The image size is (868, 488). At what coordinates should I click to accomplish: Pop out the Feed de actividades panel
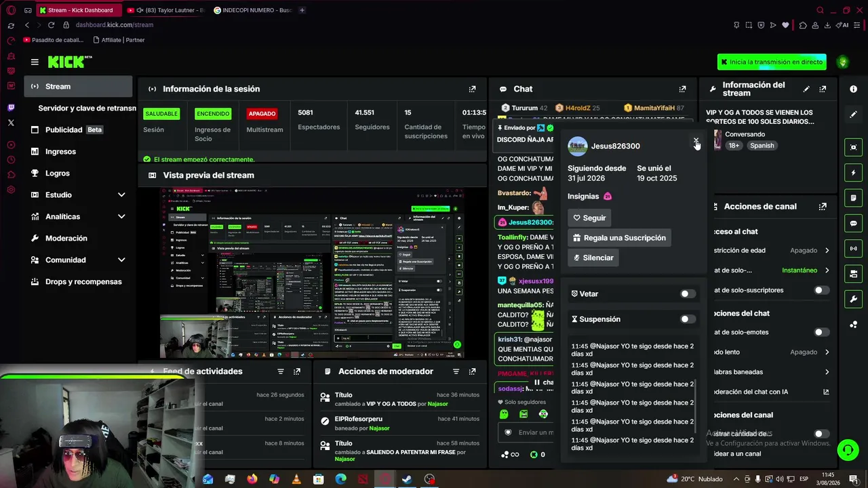tap(297, 371)
